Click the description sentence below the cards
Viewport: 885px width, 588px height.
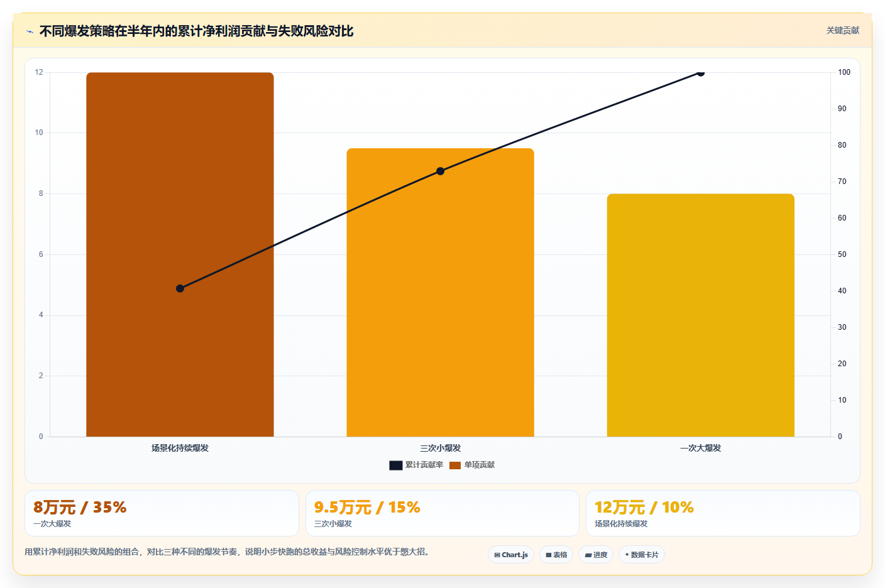pos(227,552)
